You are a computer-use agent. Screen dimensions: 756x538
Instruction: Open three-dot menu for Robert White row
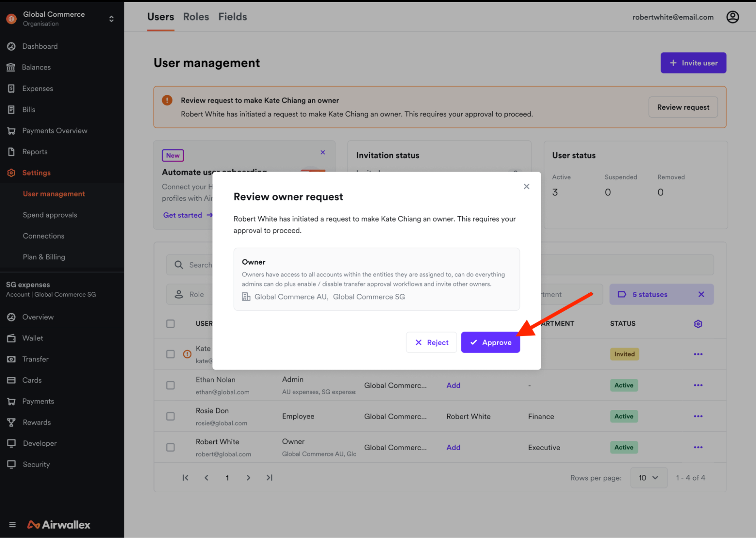[x=698, y=447]
